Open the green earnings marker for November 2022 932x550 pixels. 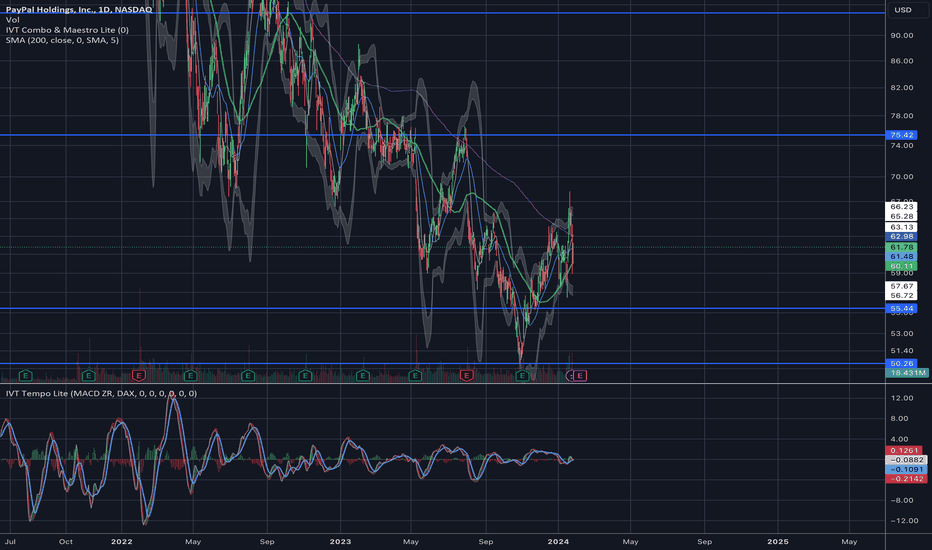pos(305,375)
